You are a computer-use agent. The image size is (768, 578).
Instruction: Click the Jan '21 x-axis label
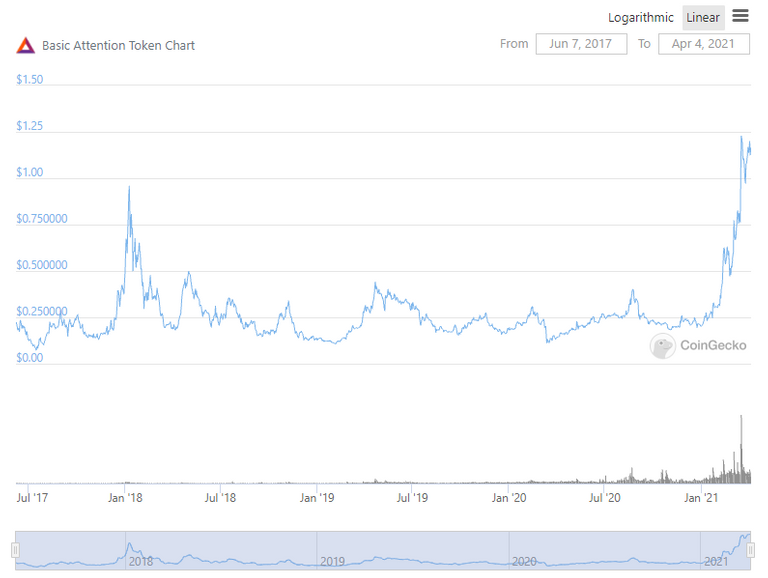click(x=701, y=498)
